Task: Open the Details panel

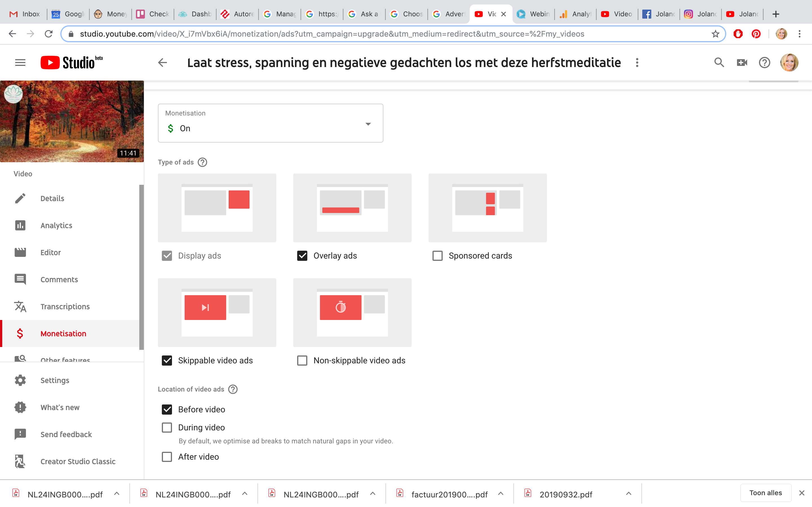Action: (52, 198)
